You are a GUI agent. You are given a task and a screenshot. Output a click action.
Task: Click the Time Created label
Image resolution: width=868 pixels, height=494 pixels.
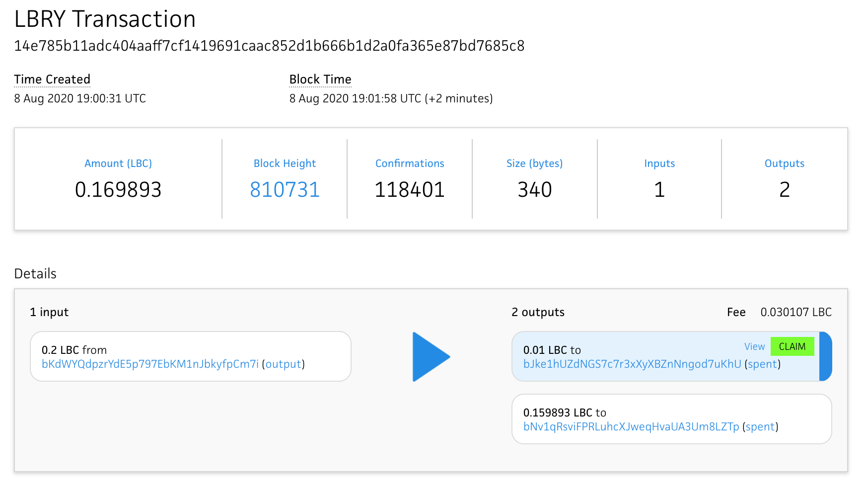click(52, 79)
